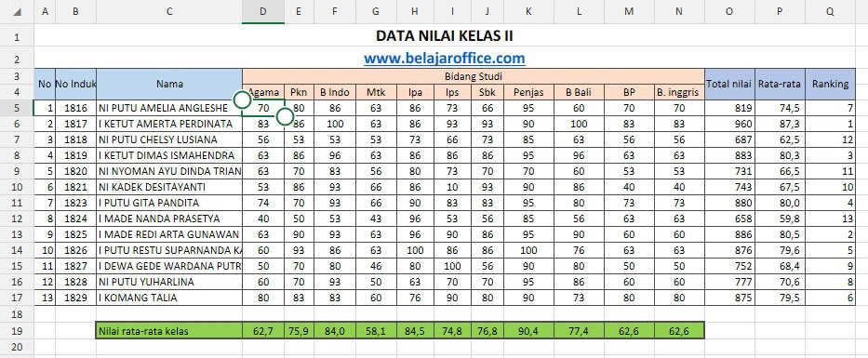Image resolution: width=868 pixels, height=358 pixels.
Task: Select name NI PUTU YUHARLINA
Action: tap(168, 282)
